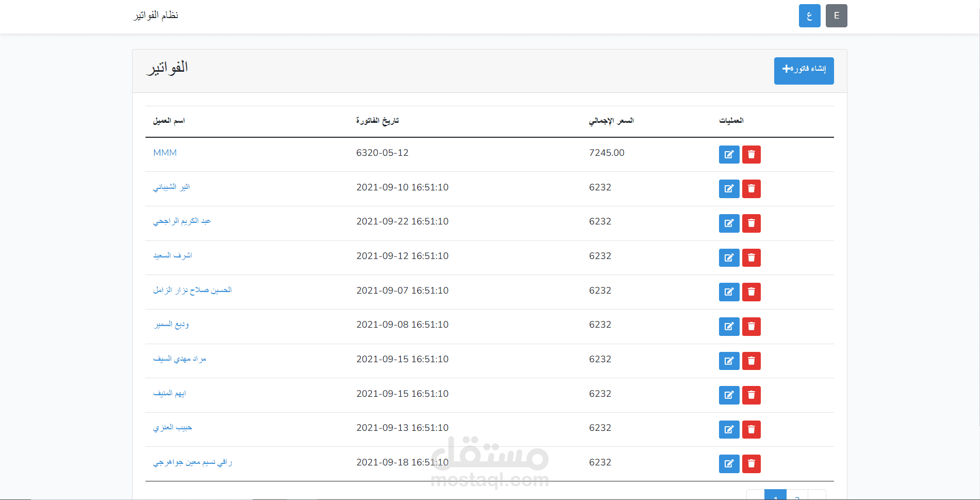Viewport: 980px width, 500px height.
Task: Click the edit icon for the MMM invoice
Action: click(x=729, y=154)
